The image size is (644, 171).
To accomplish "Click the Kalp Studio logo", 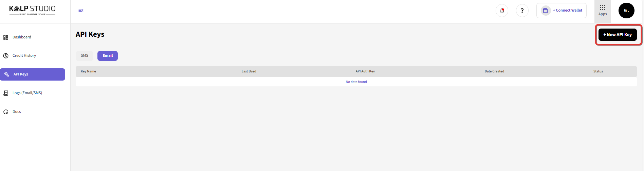I will 32,10.
